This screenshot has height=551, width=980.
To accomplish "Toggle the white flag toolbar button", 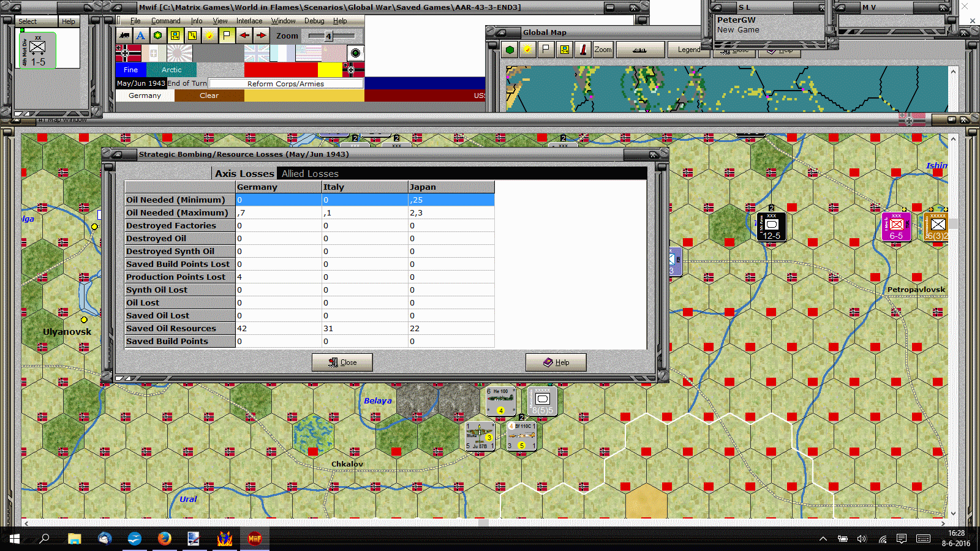I will [227, 36].
